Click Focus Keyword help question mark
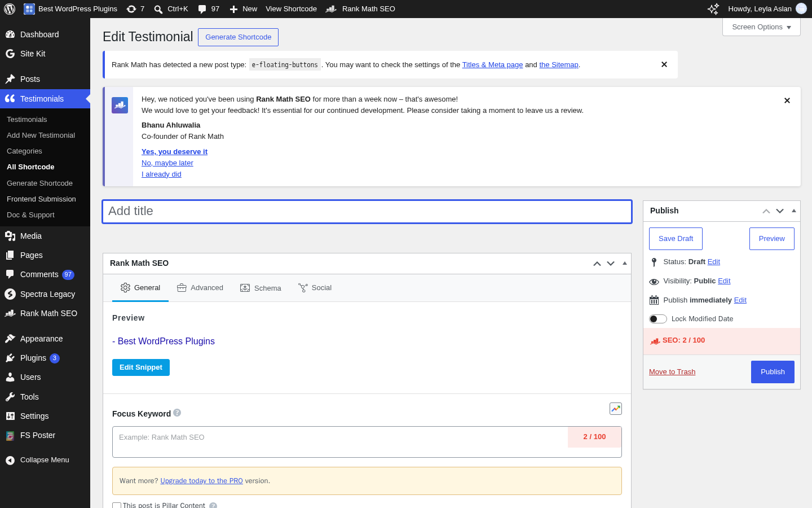 pyautogui.click(x=177, y=413)
